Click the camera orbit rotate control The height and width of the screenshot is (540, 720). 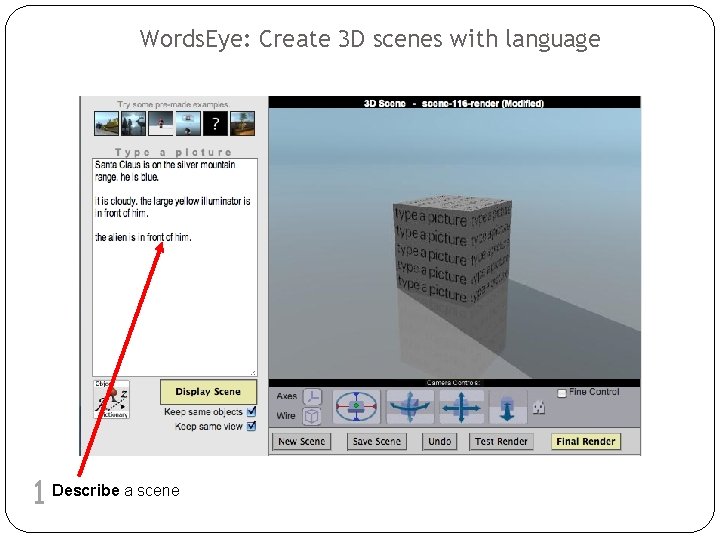[x=356, y=406]
